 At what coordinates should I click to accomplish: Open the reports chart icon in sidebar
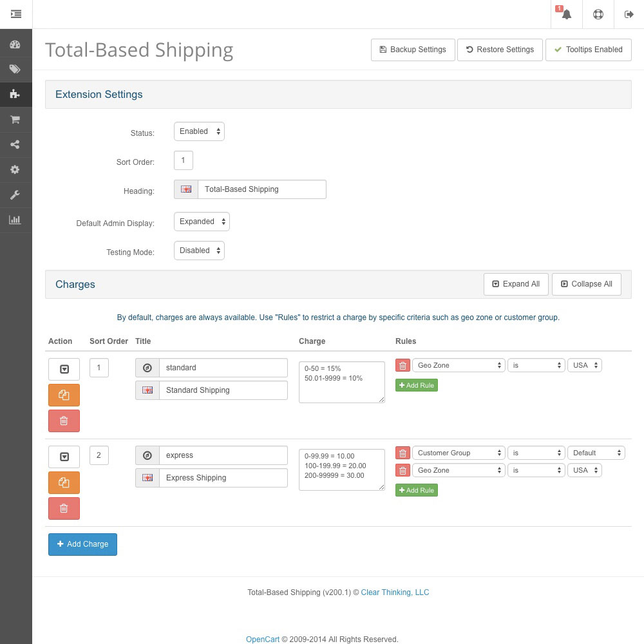[15, 220]
